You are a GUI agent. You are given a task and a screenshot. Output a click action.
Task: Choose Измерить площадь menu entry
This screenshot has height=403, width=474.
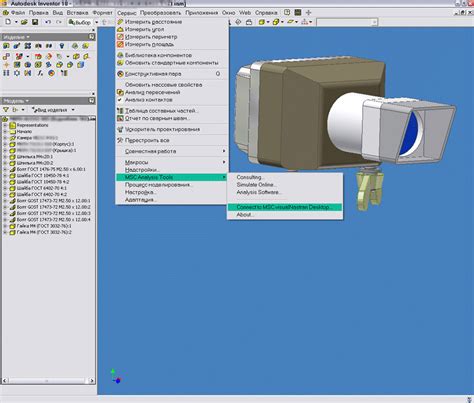coord(172,44)
